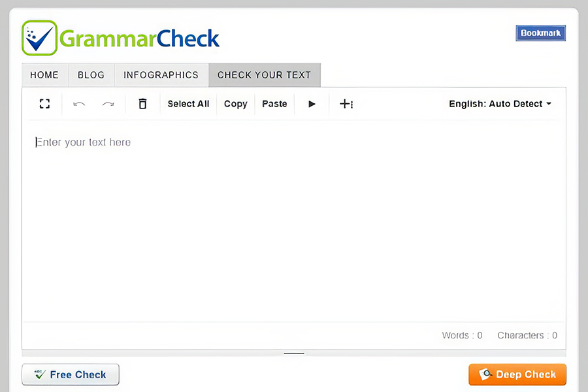This screenshot has height=392, width=588.
Task: Click the GrammarCheck logo text
Action: pos(140,39)
